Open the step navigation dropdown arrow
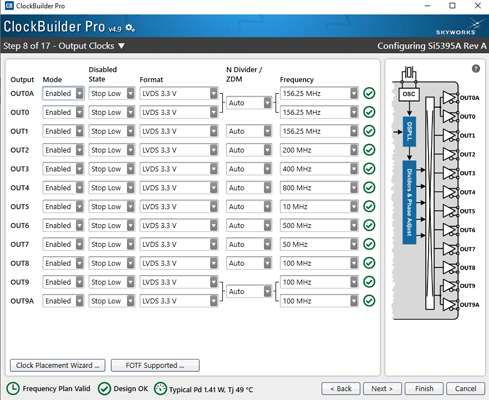The width and height of the screenshot is (489, 400). pyautogui.click(x=122, y=46)
